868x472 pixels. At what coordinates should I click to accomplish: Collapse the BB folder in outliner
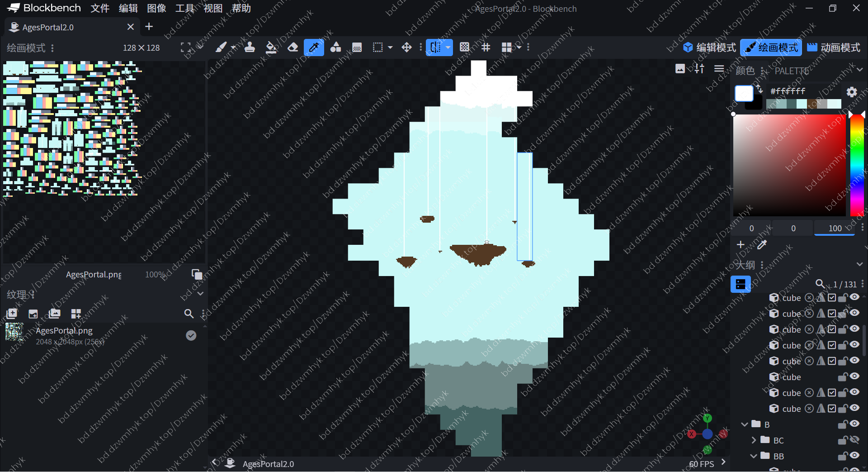754,456
